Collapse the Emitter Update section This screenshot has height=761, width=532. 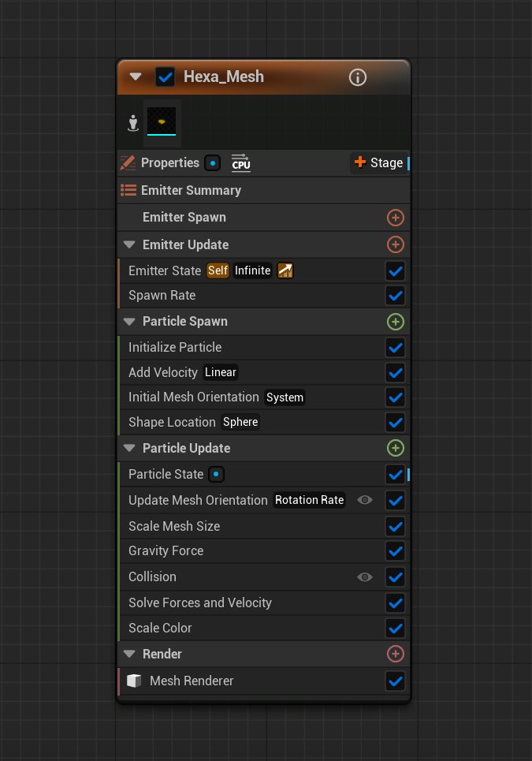pos(129,244)
